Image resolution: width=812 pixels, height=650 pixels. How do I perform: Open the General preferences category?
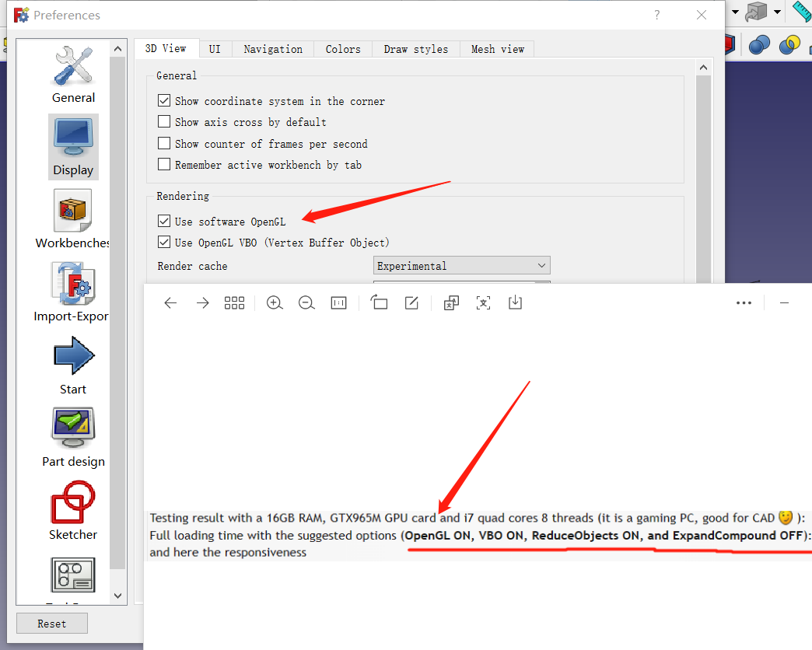click(73, 75)
